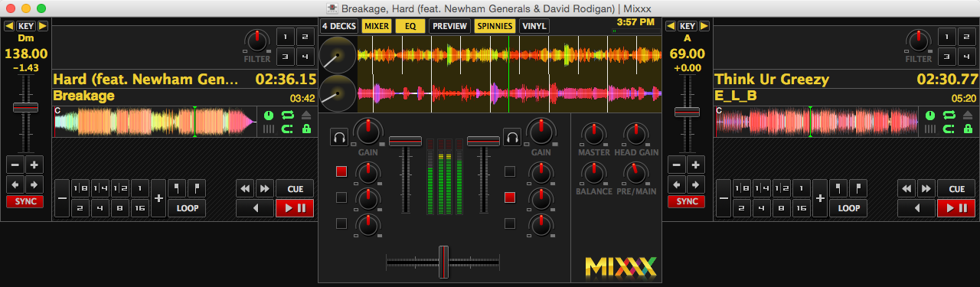
Task: Raise rate permanently with plus on right deck
Action: point(696,165)
